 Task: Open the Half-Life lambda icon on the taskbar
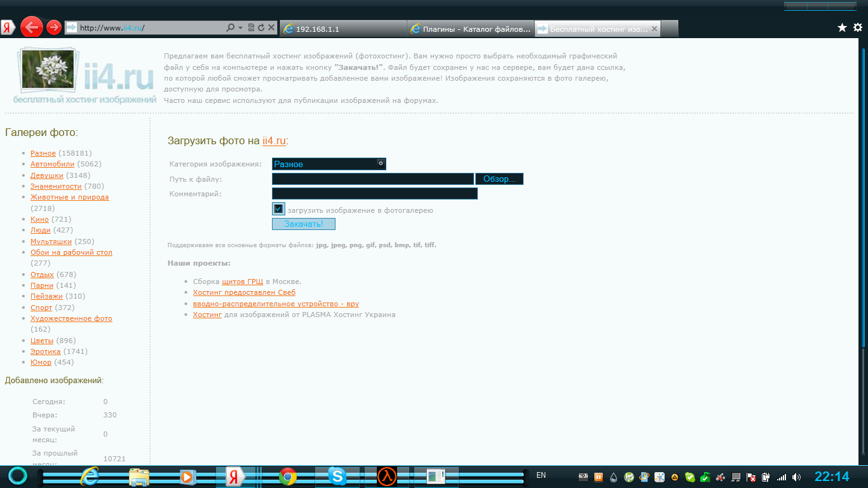pos(387,477)
